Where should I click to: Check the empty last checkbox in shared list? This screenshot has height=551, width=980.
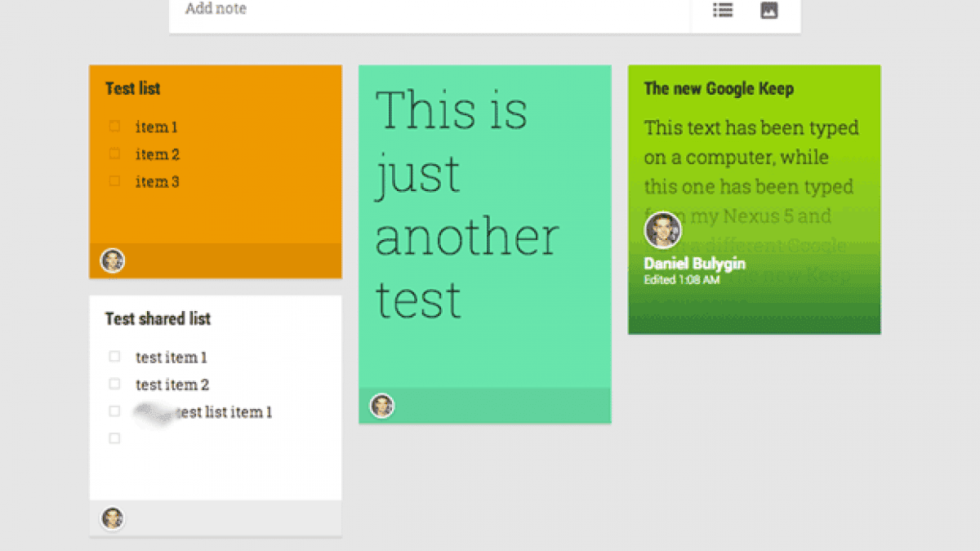115,438
